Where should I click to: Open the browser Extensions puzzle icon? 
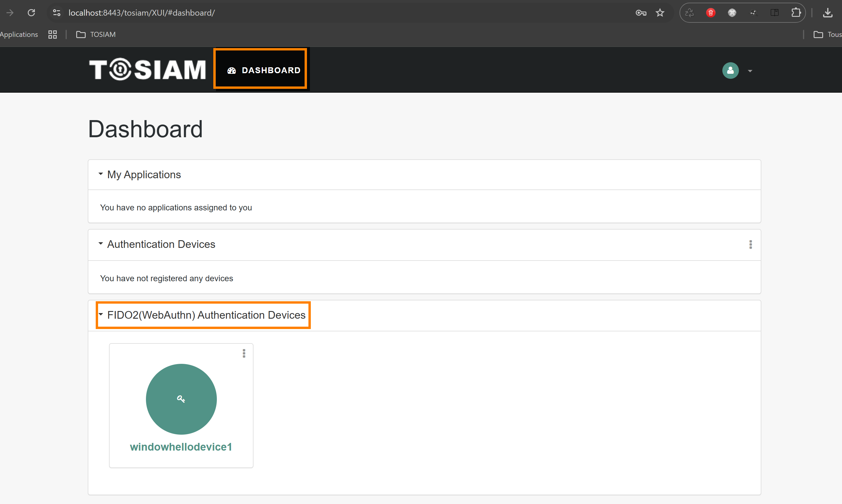pos(795,13)
